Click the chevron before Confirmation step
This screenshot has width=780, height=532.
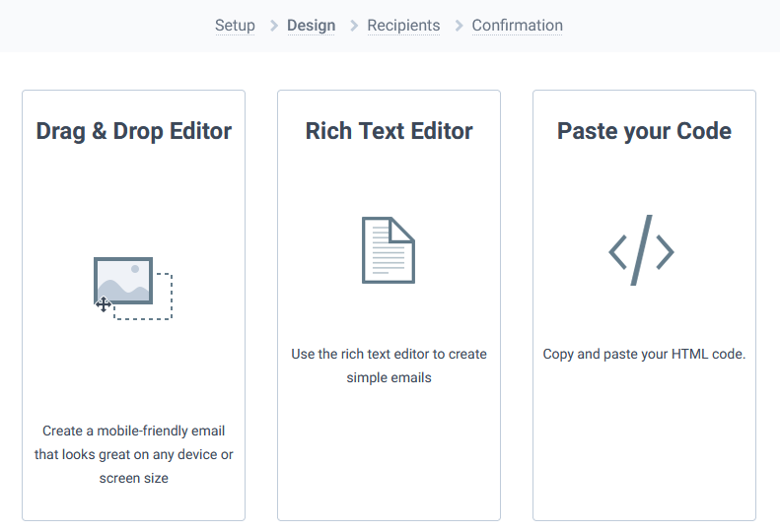459,26
